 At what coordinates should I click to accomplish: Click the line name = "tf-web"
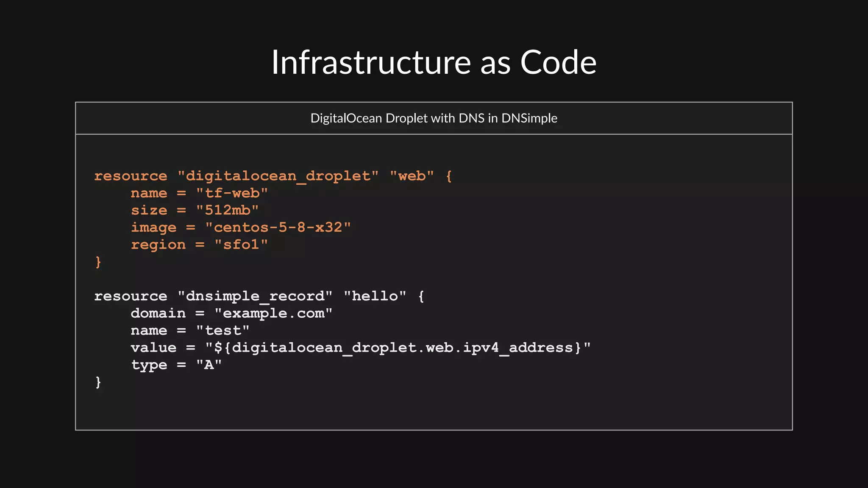click(x=199, y=193)
